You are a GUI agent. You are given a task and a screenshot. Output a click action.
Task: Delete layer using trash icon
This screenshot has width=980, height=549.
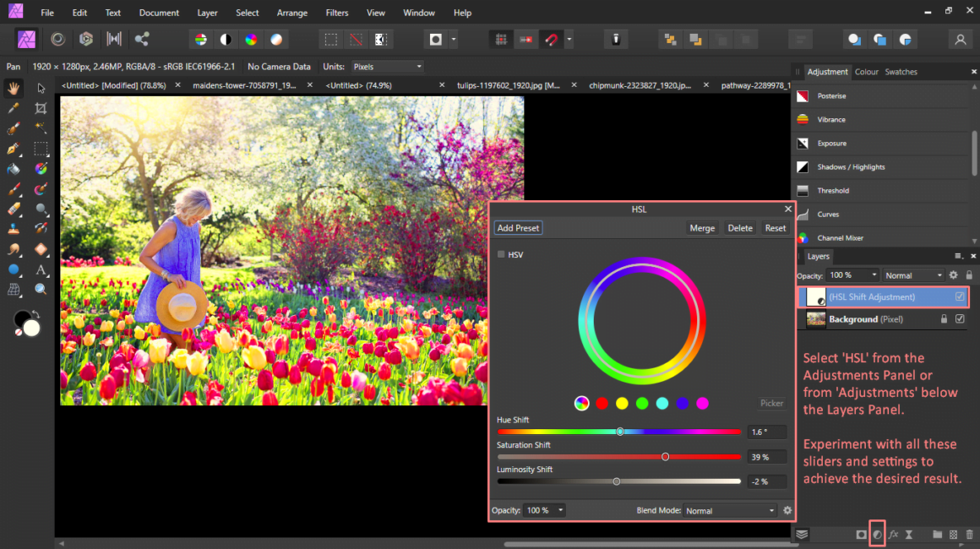[970, 534]
